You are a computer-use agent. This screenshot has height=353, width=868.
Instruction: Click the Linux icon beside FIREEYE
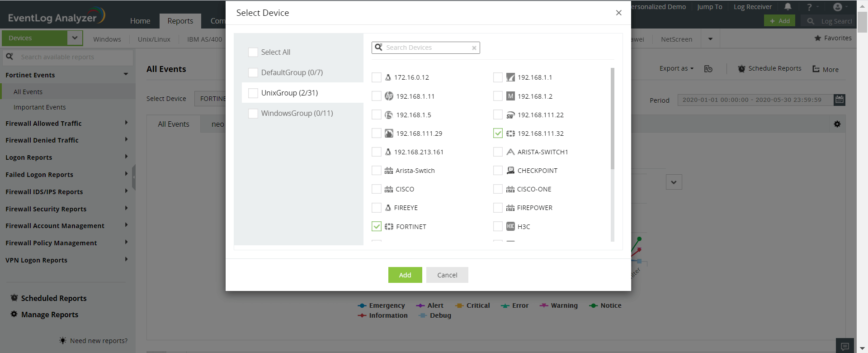click(388, 208)
